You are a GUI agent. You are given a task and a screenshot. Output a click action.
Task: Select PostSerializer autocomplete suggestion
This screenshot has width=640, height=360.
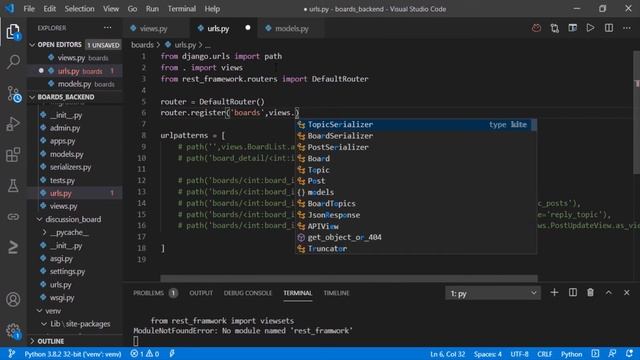tap(416, 147)
